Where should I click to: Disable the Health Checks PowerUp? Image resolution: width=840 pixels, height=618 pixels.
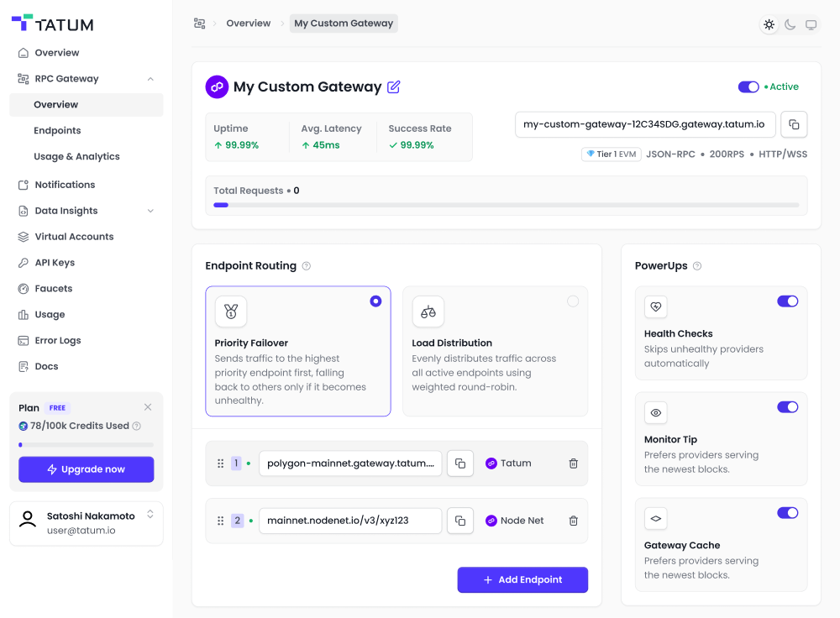click(787, 301)
